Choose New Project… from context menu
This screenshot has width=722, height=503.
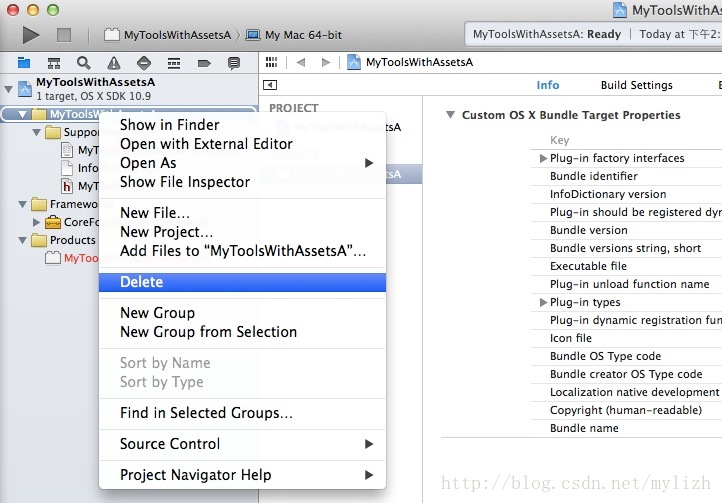(x=242, y=232)
